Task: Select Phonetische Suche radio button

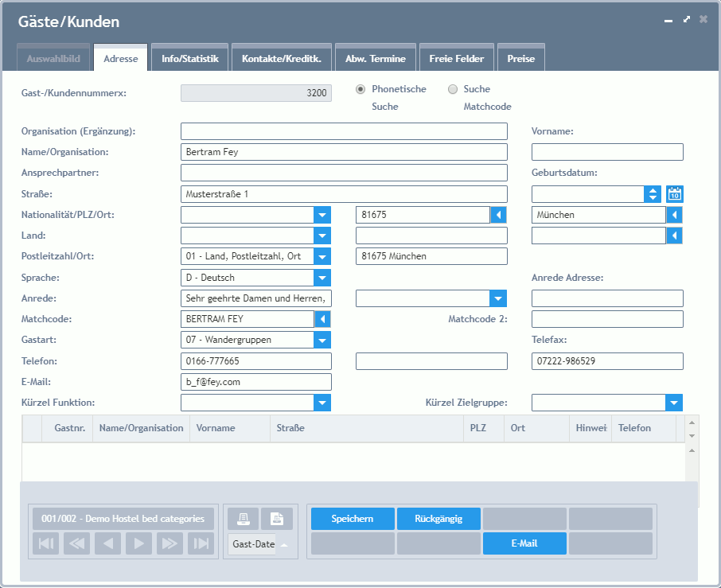Action: pos(360,89)
